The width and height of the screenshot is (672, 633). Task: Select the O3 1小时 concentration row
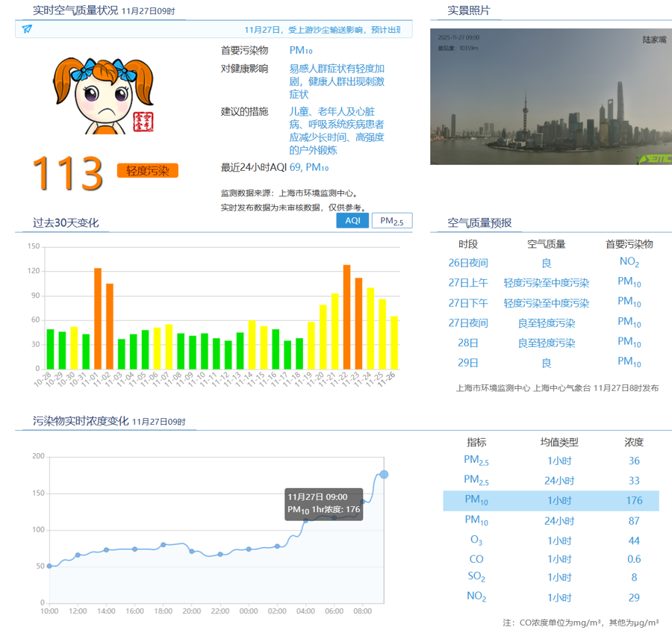click(x=551, y=540)
